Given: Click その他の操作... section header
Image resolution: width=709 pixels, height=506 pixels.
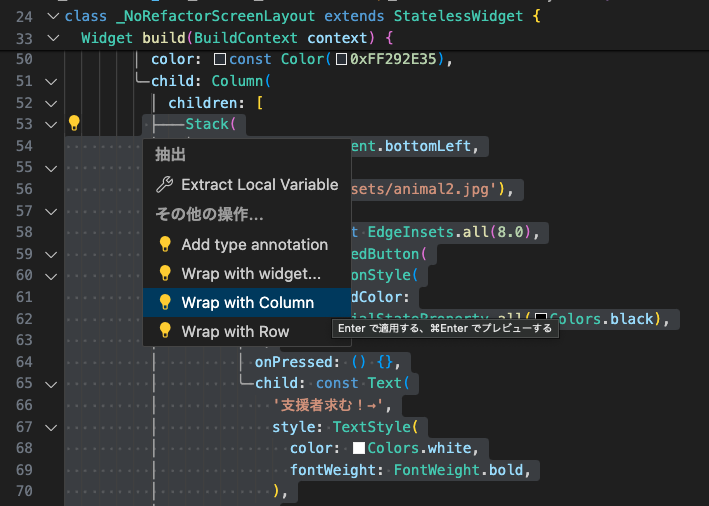Looking at the screenshot, I should [x=209, y=214].
